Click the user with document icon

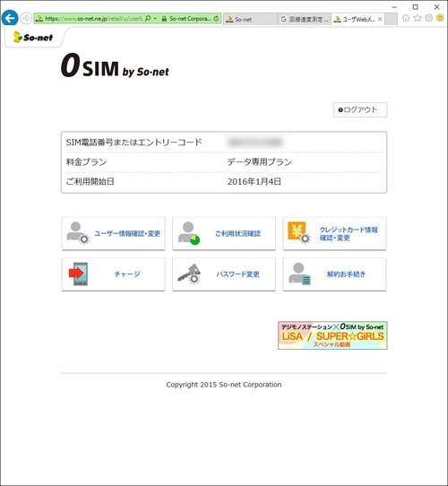click(299, 273)
